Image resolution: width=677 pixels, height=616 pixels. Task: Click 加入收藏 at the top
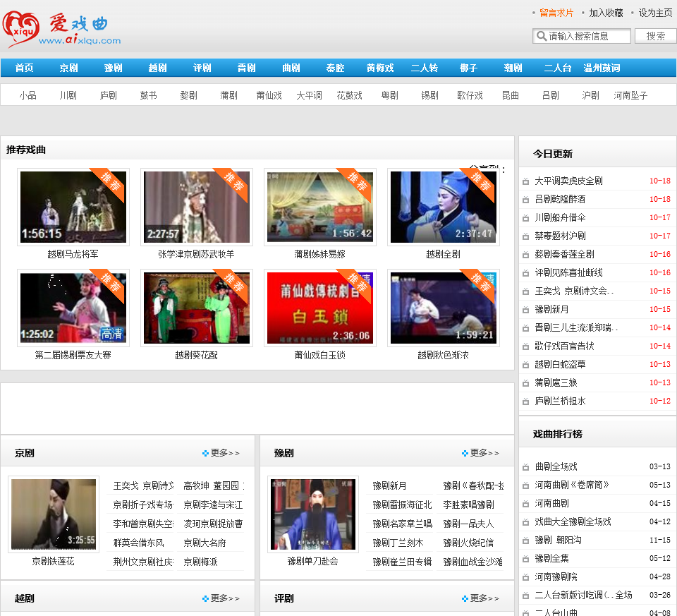pos(606,13)
